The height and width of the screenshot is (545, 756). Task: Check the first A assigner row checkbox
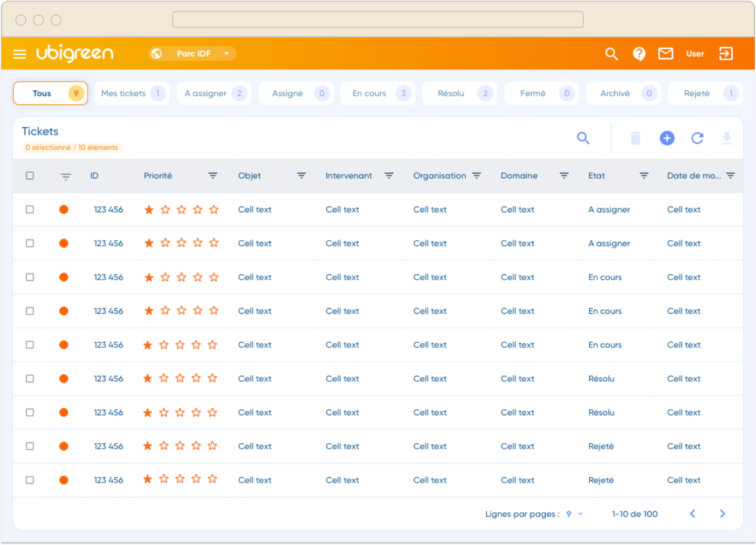click(x=30, y=209)
